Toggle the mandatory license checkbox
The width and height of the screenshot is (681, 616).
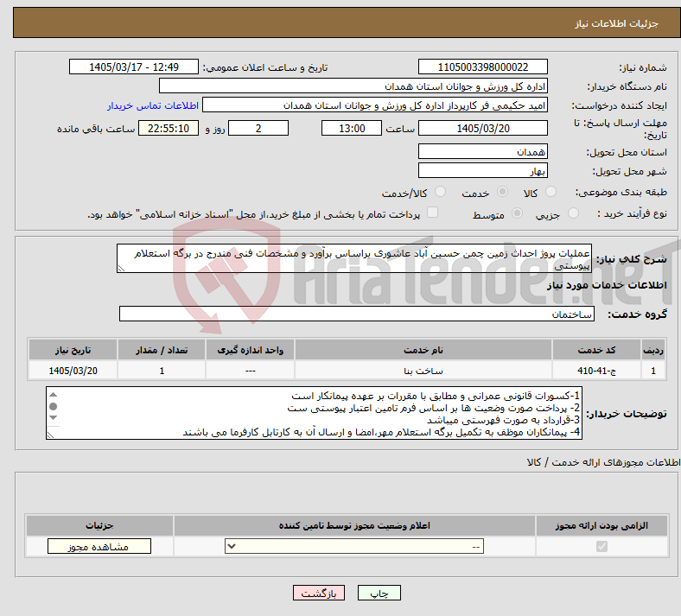(x=601, y=546)
